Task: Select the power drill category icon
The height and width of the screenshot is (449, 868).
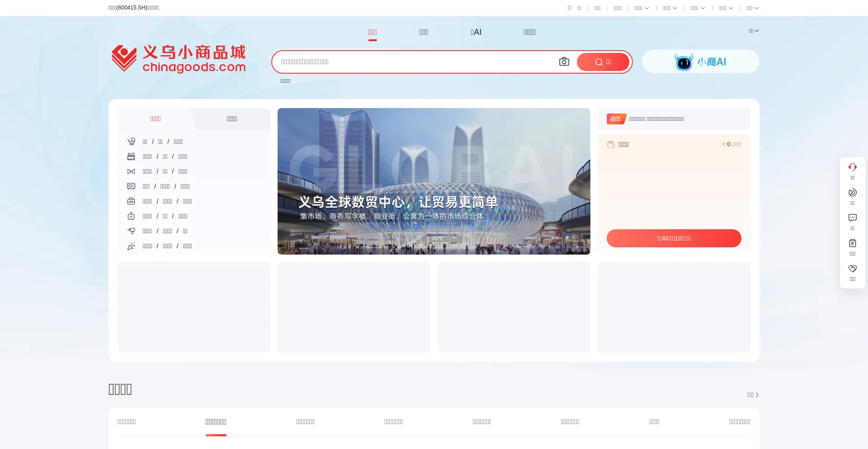Action: 131,231
